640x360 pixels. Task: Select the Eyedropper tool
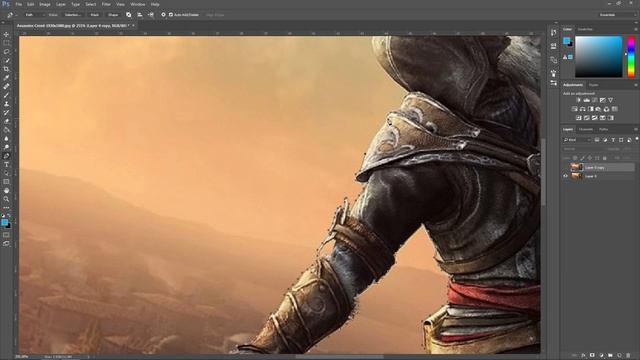pyautogui.click(x=6, y=78)
